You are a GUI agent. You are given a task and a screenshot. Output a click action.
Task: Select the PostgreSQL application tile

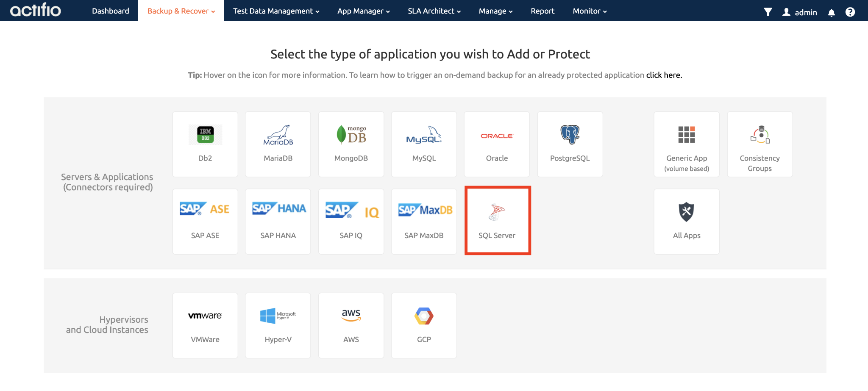click(570, 144)
